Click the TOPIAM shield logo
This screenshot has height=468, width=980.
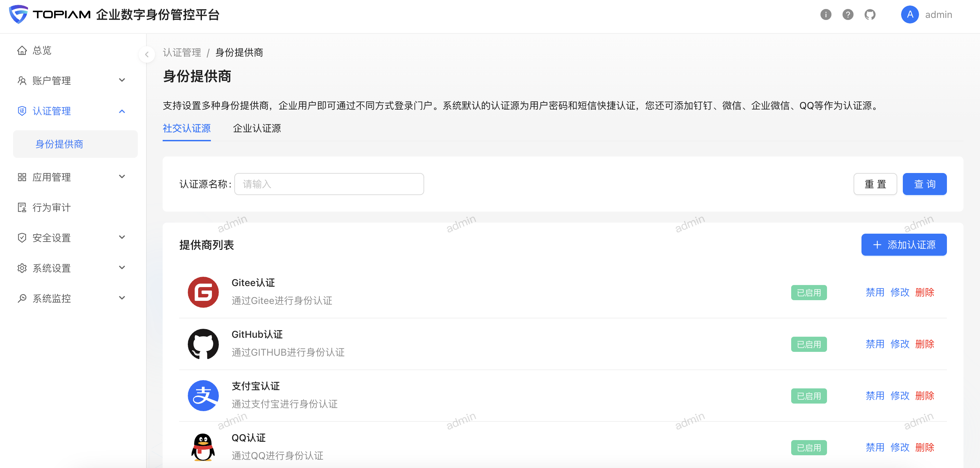coord(18,14)
